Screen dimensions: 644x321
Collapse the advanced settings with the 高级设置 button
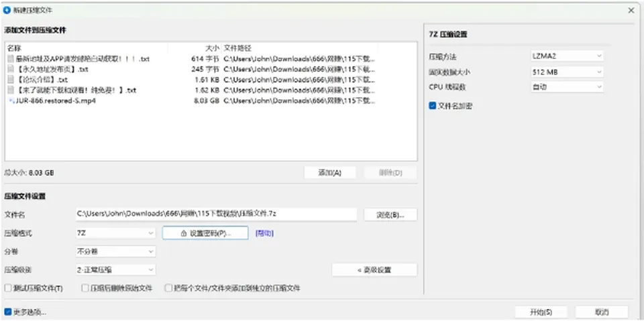tap(374, 269)
